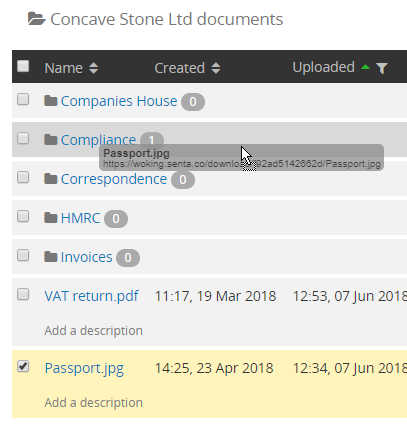This screenshot has height=427, width=407.
Task: Click the green sort arrow beside Uploaded
Action: point(366,67)
